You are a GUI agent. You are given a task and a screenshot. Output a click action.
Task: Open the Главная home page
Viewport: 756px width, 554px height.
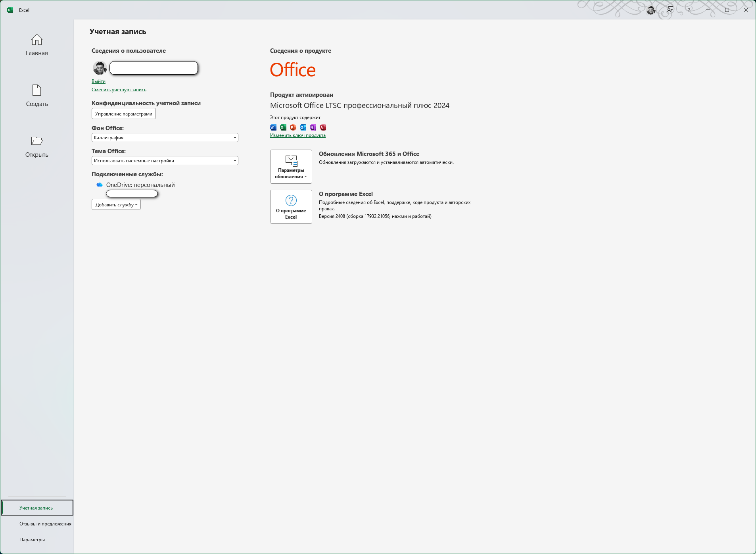pos(37,45)
